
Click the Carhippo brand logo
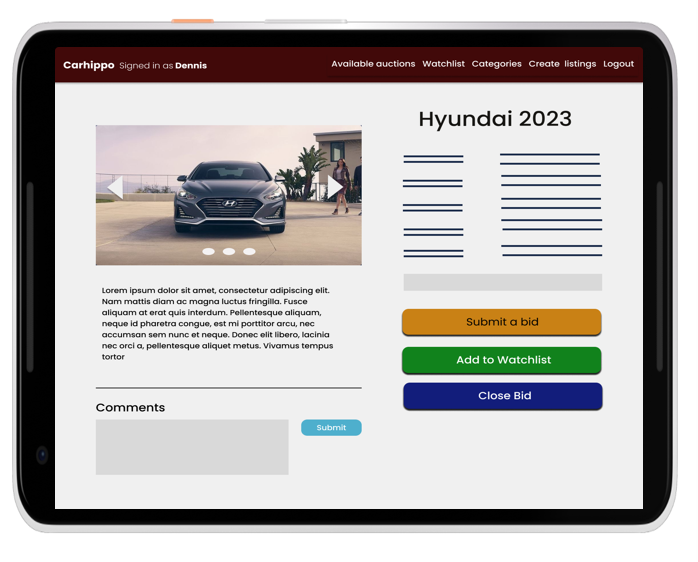(x=88, y=65)
